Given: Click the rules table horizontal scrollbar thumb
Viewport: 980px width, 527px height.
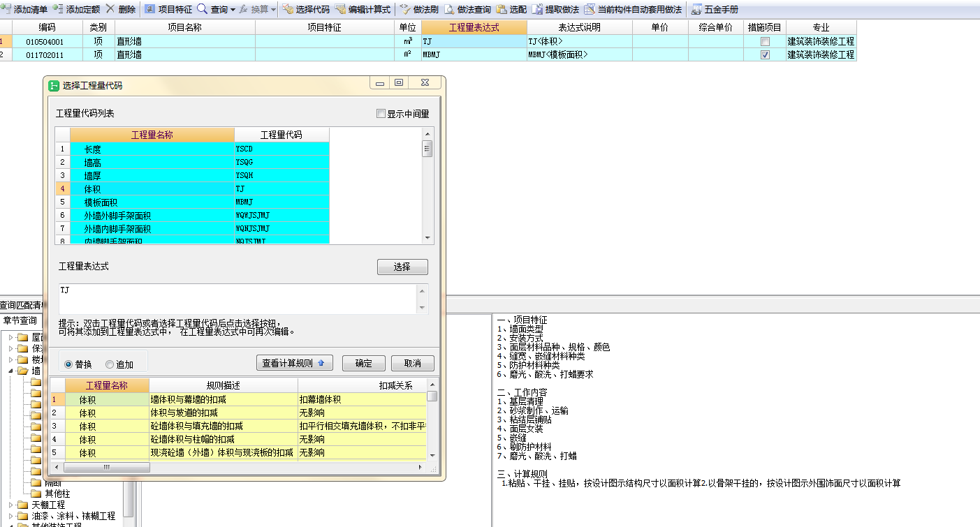Looking at the screenshot, I should click(x=106, y=467).
